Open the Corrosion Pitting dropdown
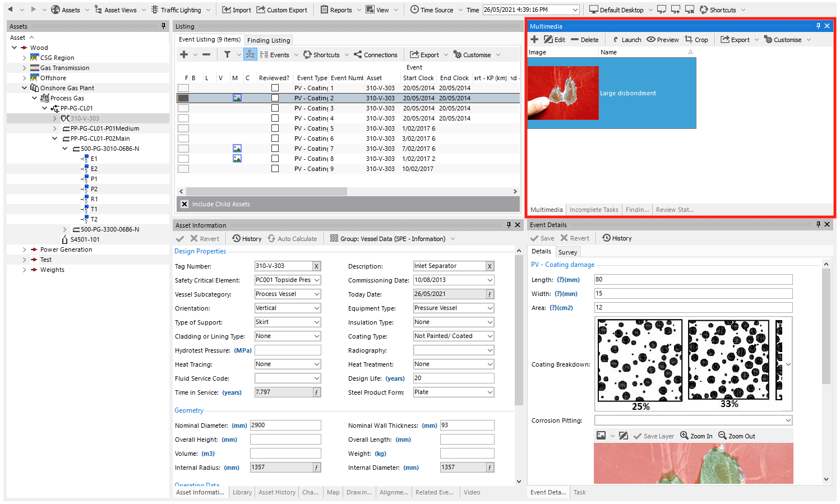 coord(788,420)
